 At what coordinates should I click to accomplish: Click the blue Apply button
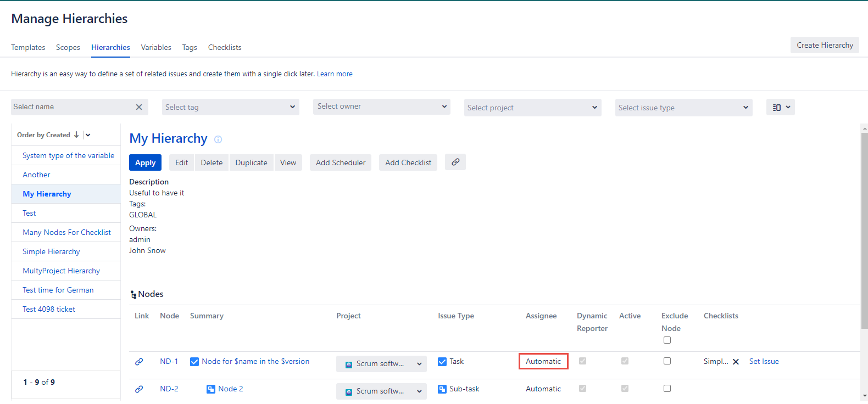(145, 162)
